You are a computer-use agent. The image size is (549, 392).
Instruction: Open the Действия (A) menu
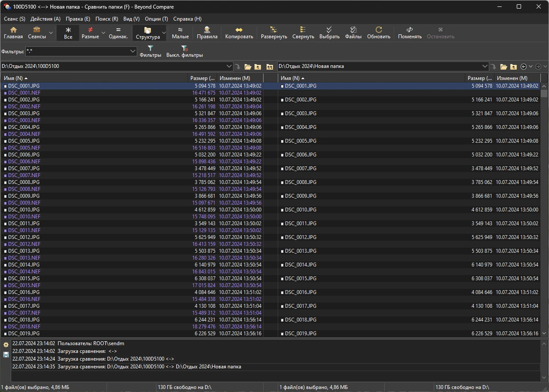(x=45, y=19)
